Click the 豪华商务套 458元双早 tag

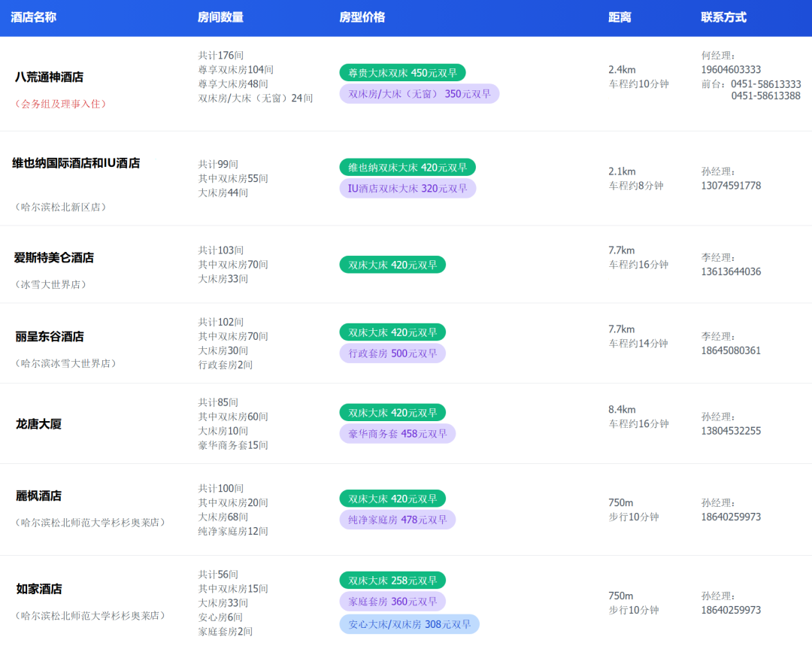tap(397, 433)
